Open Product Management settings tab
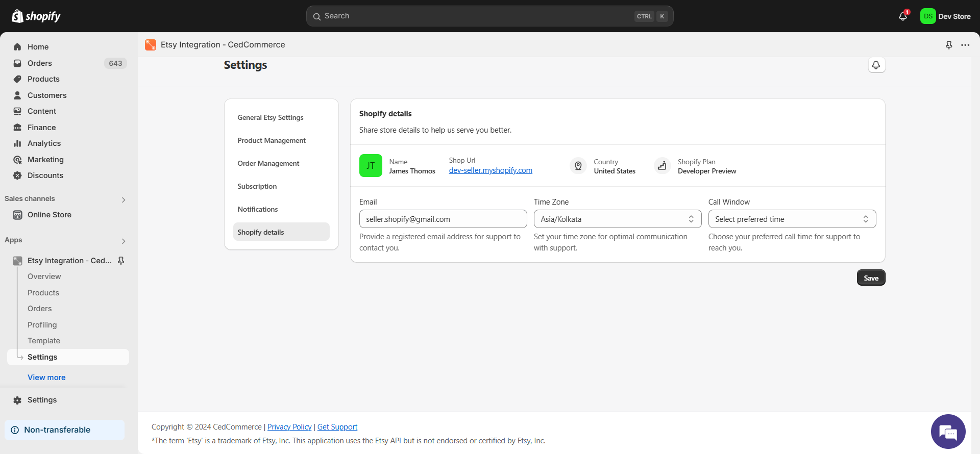This screenshot has height=454, width=980. pos(281,140)
